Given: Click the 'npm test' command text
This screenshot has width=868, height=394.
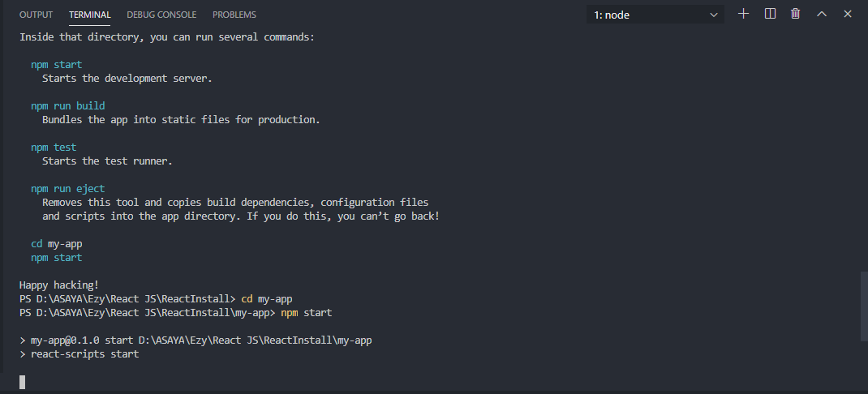Looking at the screenshot, I should click(x=54, y=148).
